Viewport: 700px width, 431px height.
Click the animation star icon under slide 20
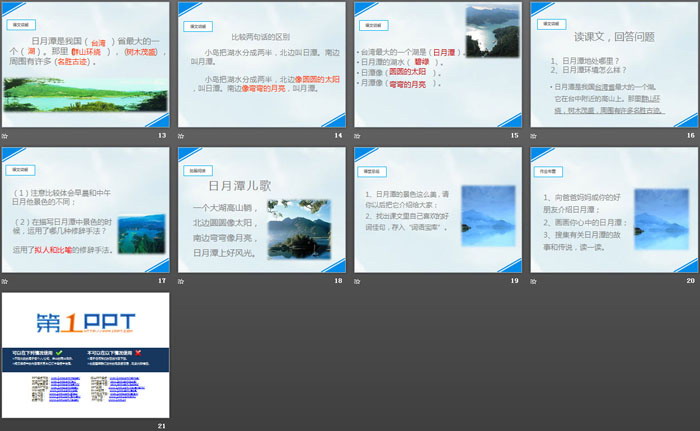pos(534,280)
